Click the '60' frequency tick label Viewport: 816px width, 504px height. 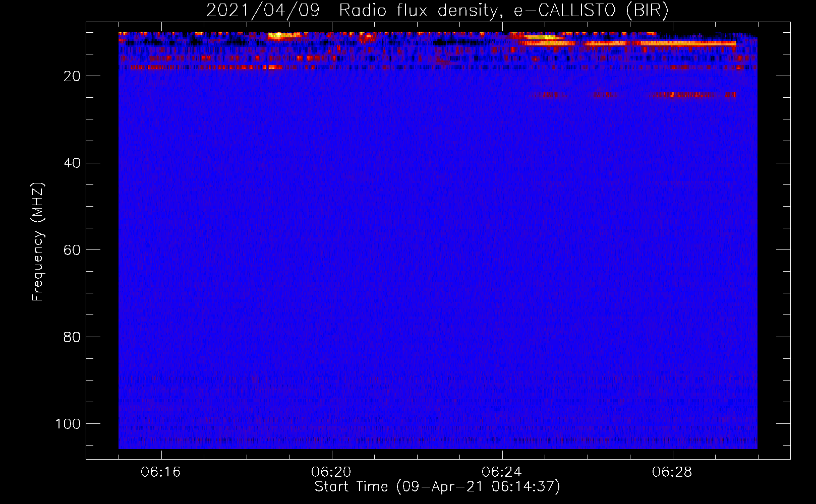(72, 250)
